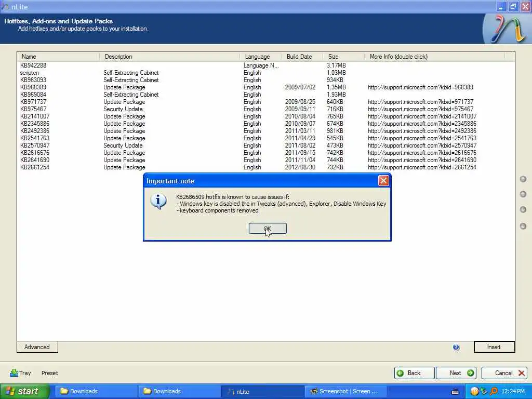
Task: Click the orange magnifier tray icon
Action: tap(494, 392)
